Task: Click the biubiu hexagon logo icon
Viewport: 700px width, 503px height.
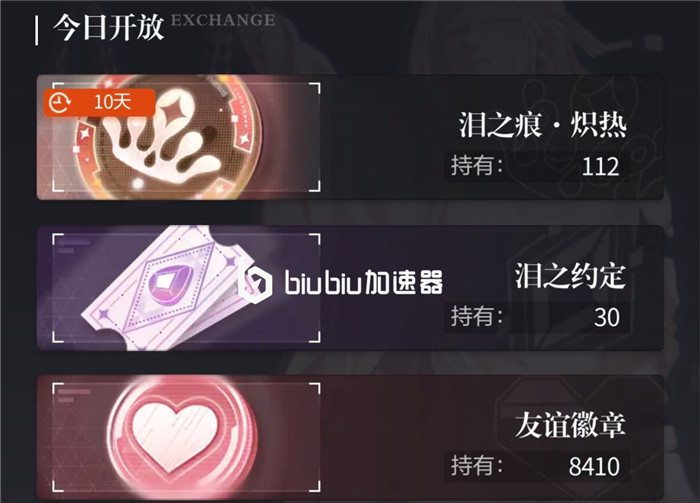Action: [x=254, y=281]
